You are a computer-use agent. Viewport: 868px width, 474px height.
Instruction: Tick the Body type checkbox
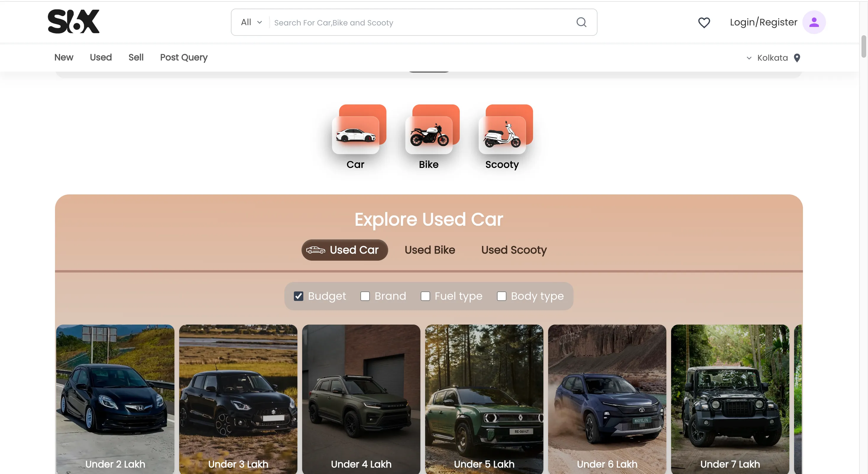point(501,296)
